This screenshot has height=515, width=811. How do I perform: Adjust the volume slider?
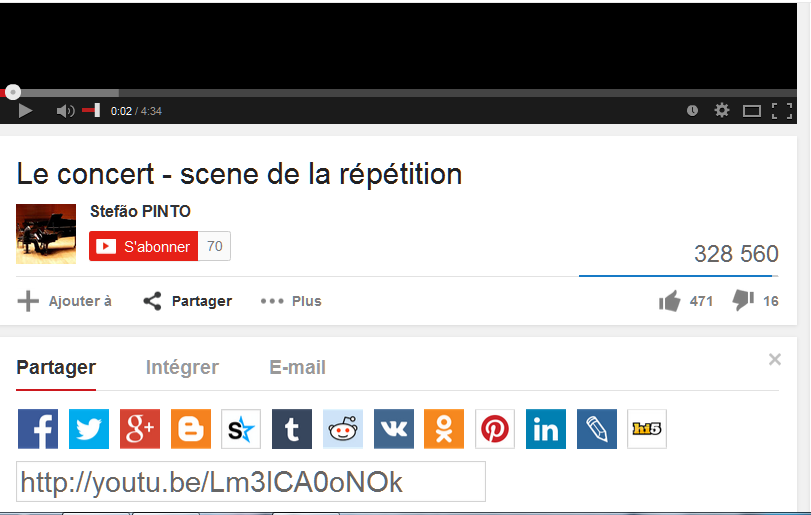pyautogui.click(x=92, y=110)
